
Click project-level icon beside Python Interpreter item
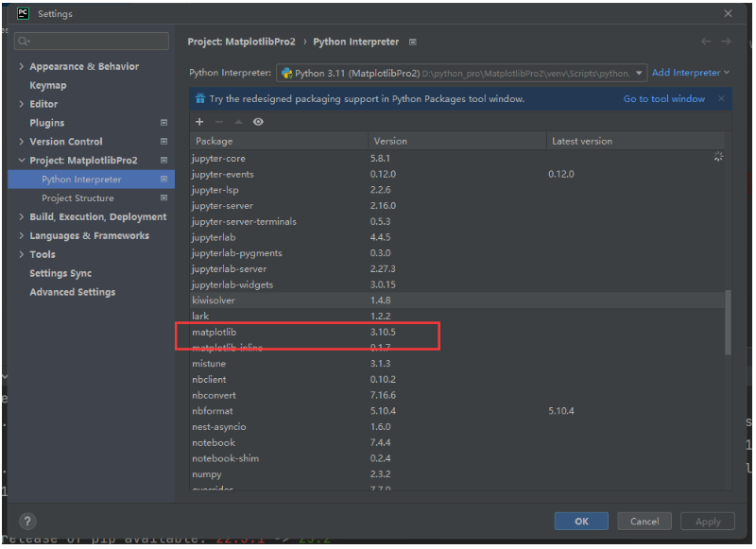point(163,179)
